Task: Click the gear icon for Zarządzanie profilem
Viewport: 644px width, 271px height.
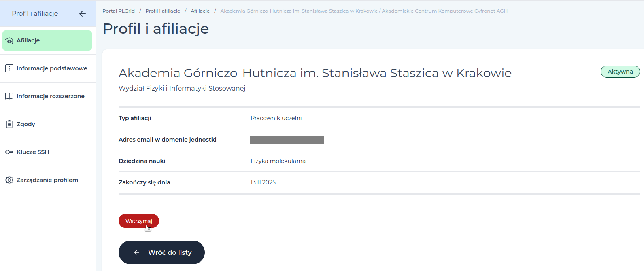Action: point(9,180)
